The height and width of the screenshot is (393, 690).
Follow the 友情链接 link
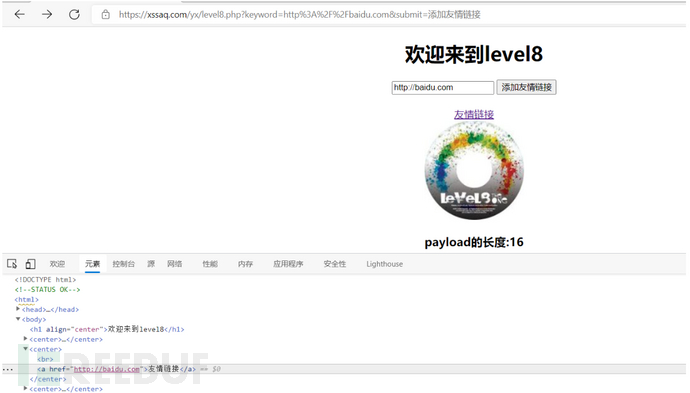(474, 114)
